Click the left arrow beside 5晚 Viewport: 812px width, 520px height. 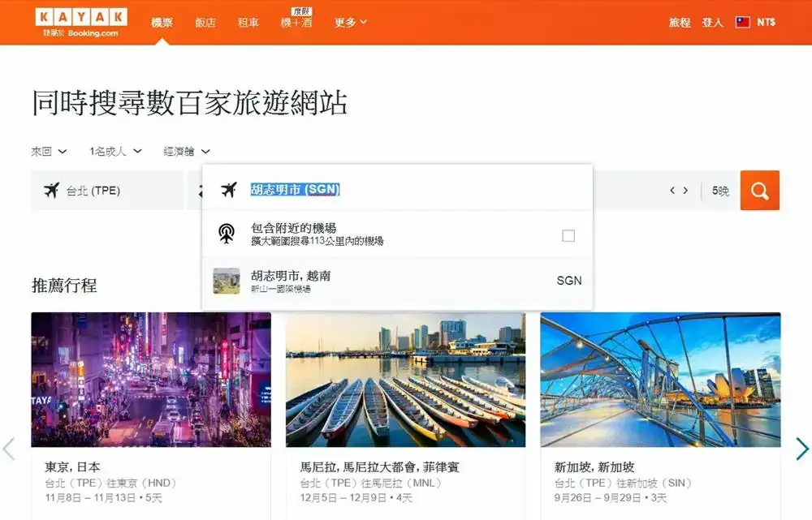(672, 191)
